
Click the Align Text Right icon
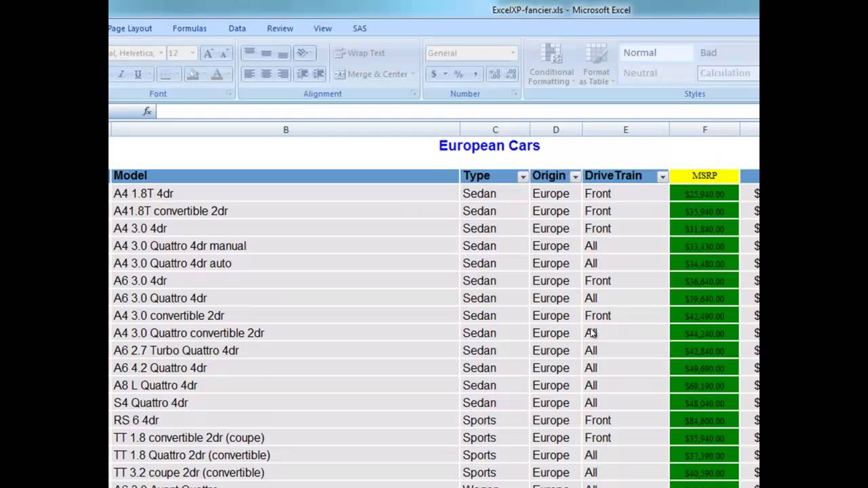click(283, 74)
